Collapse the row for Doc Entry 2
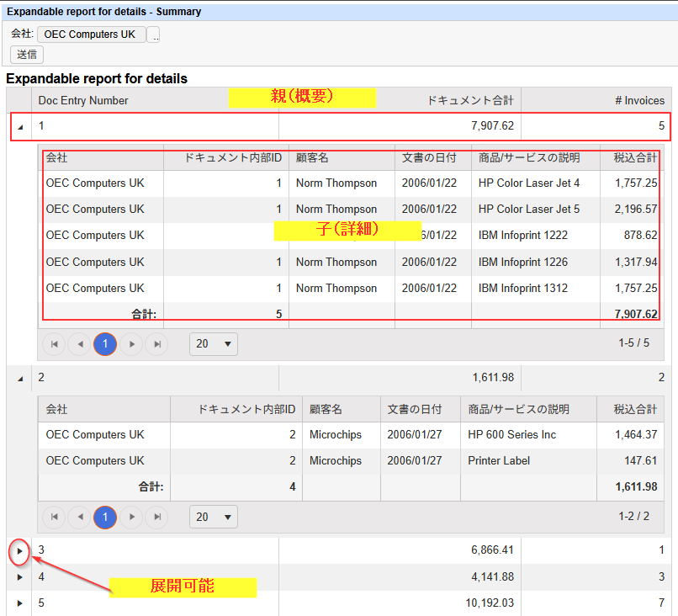Viewport: 678px width, 616px height. point(20,379)
